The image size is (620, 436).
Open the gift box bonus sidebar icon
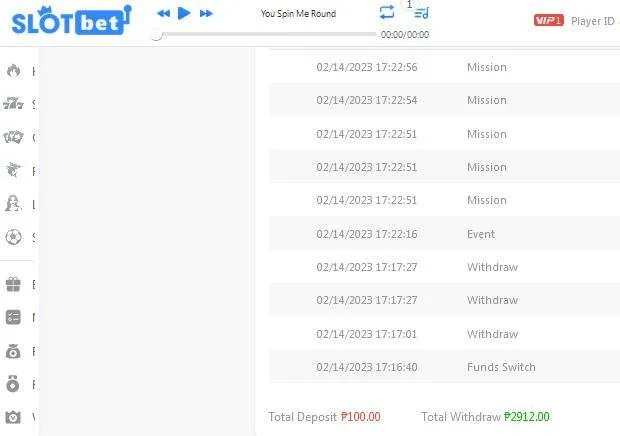[x=13, y=284]
